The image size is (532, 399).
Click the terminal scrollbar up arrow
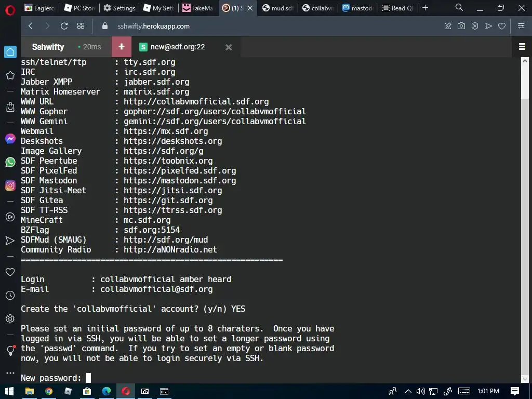coord(525,61)
